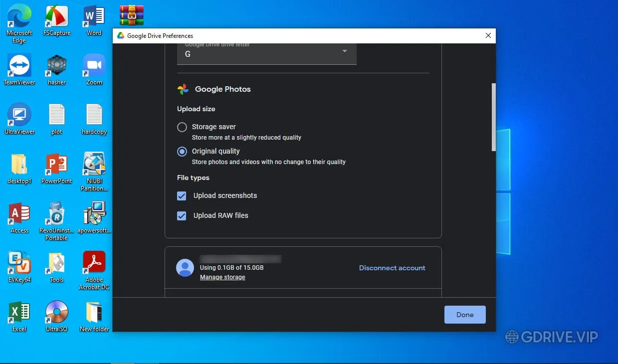
Task: Launch UltraISO
Action: [56, 312]
